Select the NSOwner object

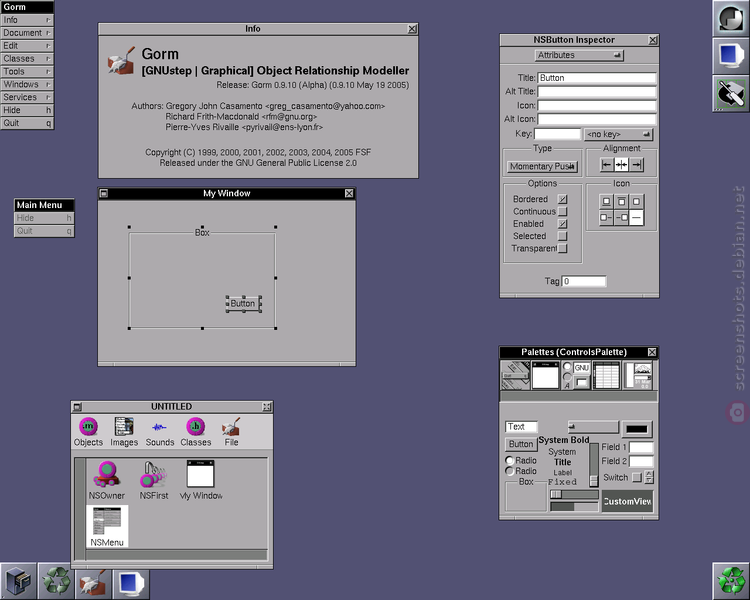[106, 480]
